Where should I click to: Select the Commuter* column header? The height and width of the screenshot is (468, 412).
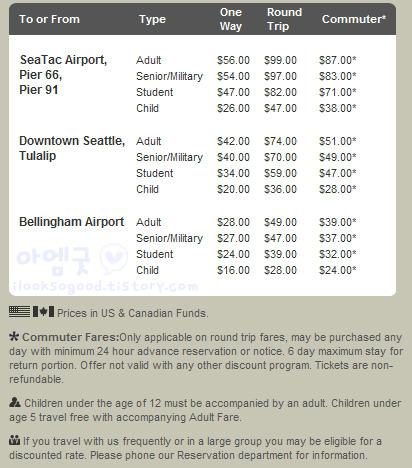354,19
